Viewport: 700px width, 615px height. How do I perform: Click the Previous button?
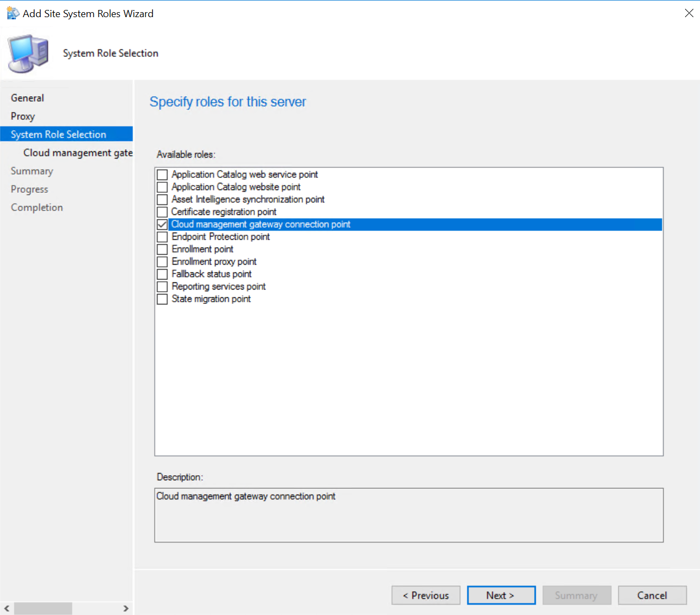[426, 595]
